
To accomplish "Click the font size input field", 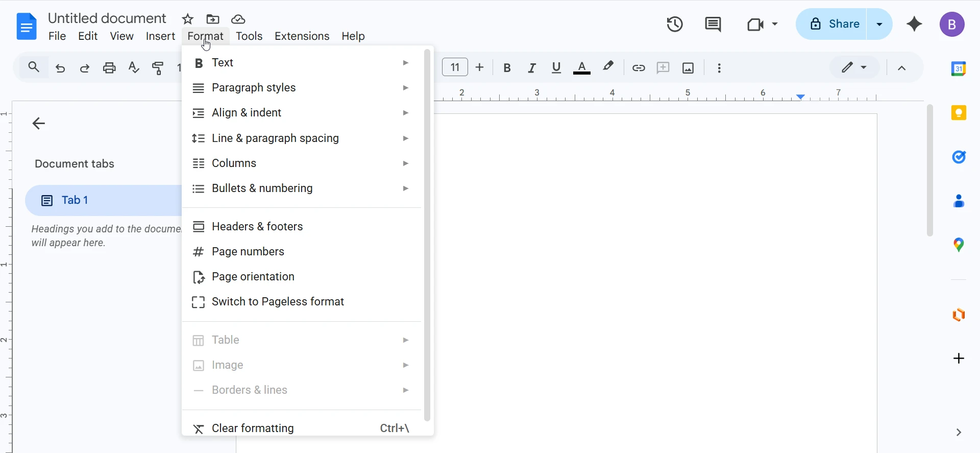I will coord(455,67).
